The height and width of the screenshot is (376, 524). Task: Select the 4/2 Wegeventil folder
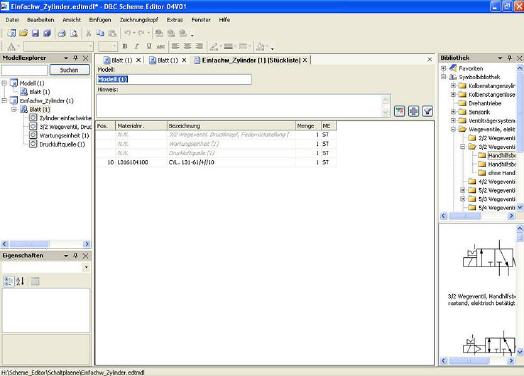pyautogui.click(x=497, y=182)
